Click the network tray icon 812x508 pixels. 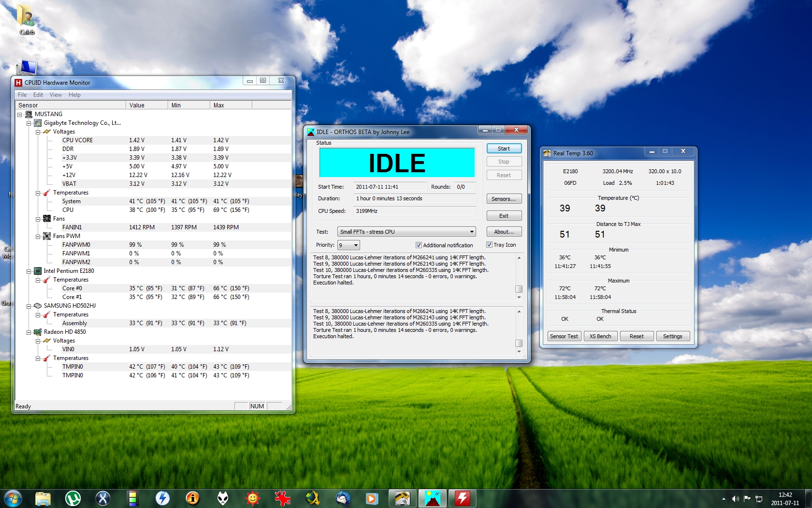click(x=759, y=499)
